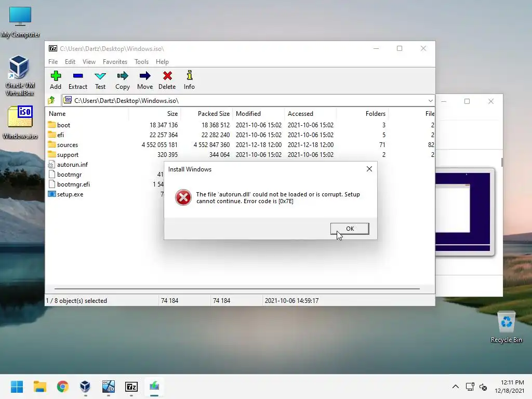Close the Install Windows error dialog

click(x=369, y=169)
